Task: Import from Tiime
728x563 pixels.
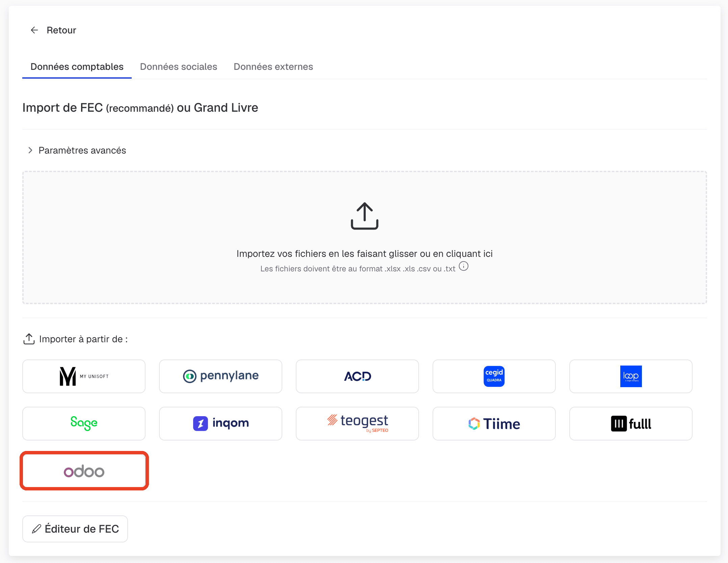Action: click(494, 424)
